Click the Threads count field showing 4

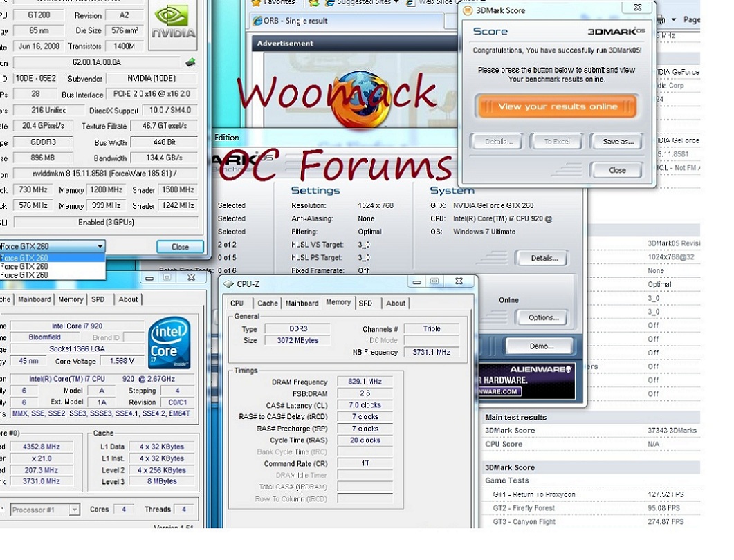[x=183, y=510]
